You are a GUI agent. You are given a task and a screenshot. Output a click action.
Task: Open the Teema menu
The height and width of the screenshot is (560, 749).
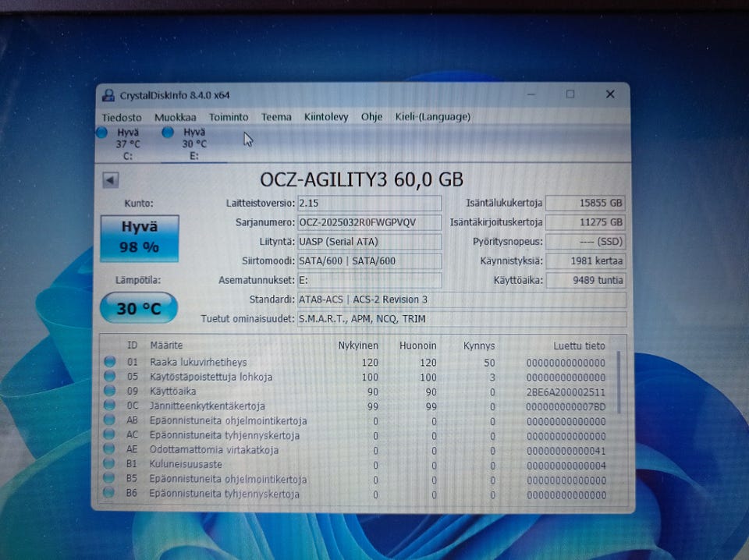coord(276,117)
